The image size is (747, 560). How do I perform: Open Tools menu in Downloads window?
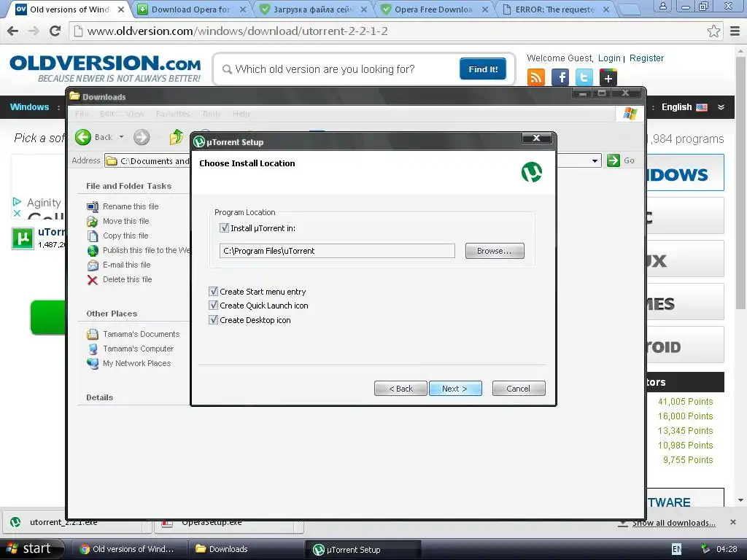(x=211, y=114)
